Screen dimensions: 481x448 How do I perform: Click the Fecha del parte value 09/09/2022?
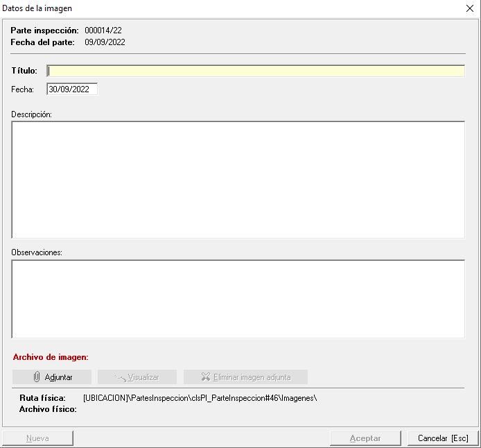click(x=105, y=42)
